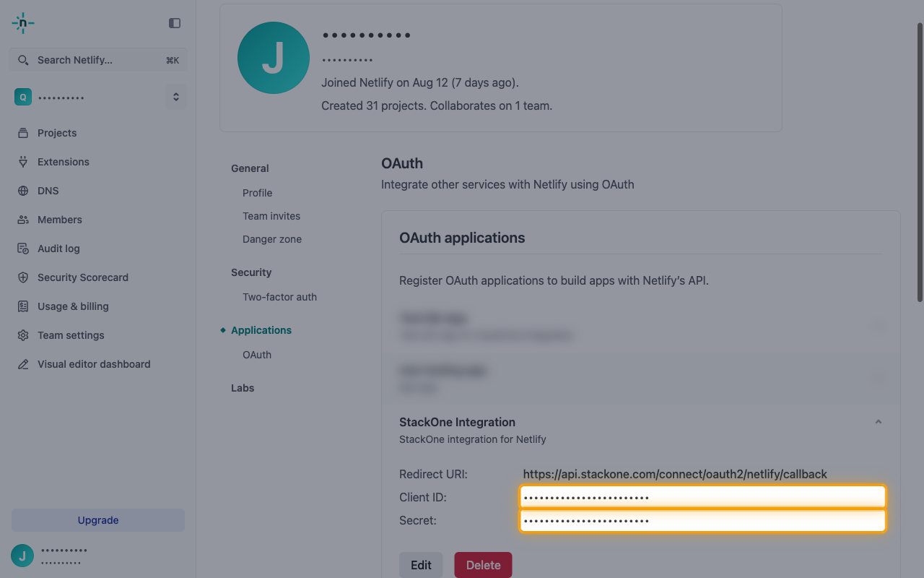Click the Members people icon
The image size is (924, 578).
point(23,220)
